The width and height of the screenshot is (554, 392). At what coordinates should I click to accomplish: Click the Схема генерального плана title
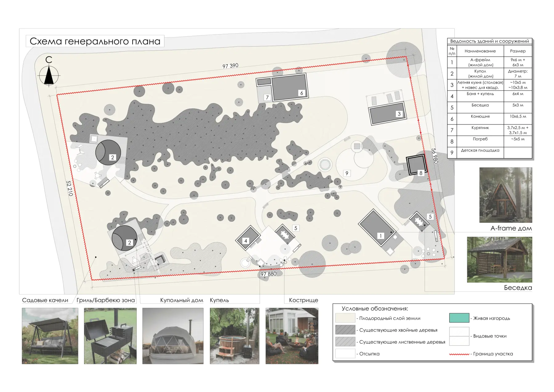(x=95, y=41)
